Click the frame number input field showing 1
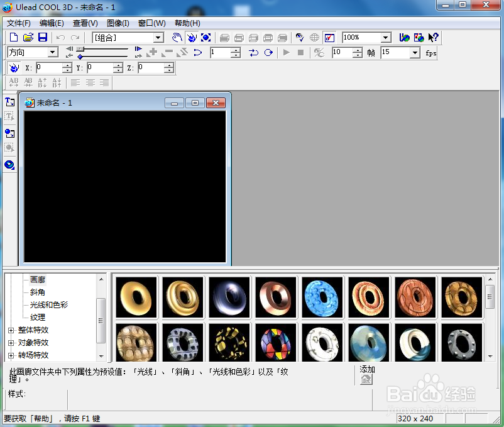504x427 pixels. 221,52
